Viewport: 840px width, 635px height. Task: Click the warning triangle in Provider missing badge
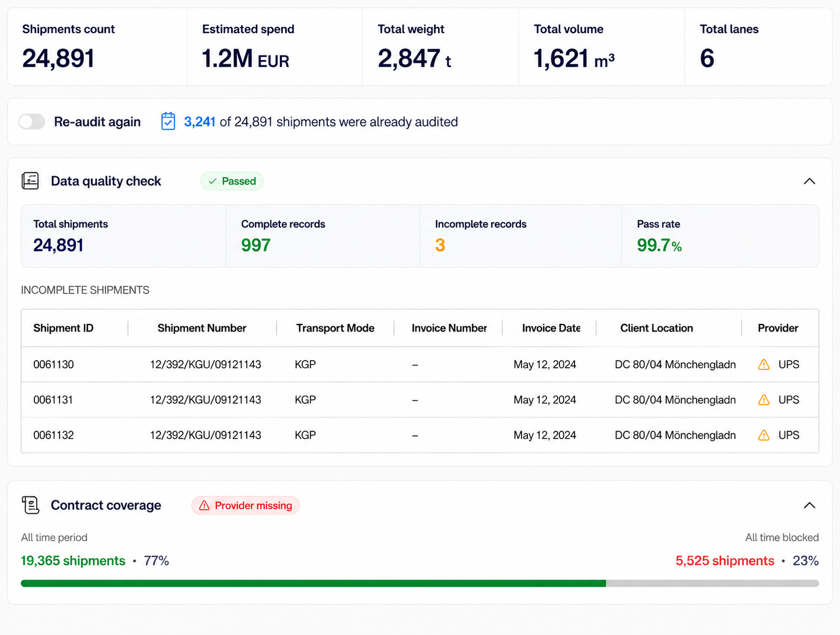click(204, 506)
